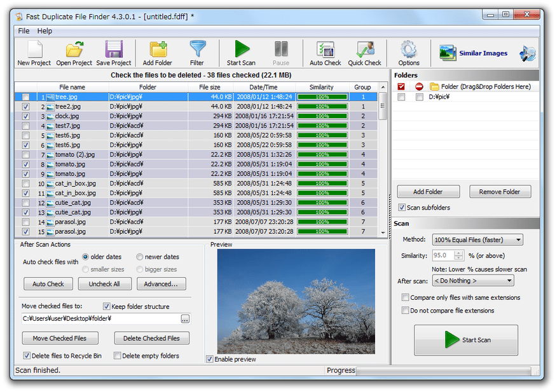Screen dimensions: 555x392
Task: Sort by the Folder column header
Action: tap(148, 87)
